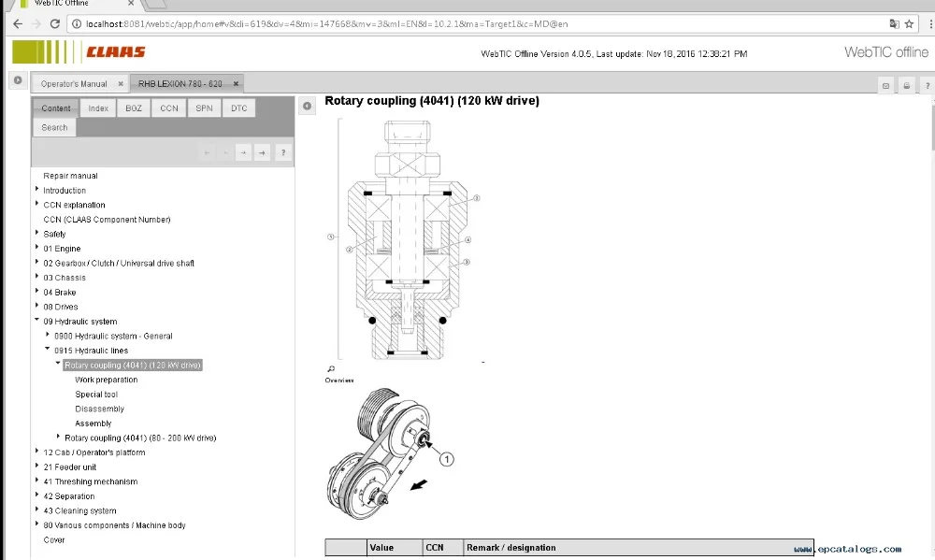Click the rightmost forward arrow navigation button
Viewport: 935px width, 560px height.
[262, 152]
